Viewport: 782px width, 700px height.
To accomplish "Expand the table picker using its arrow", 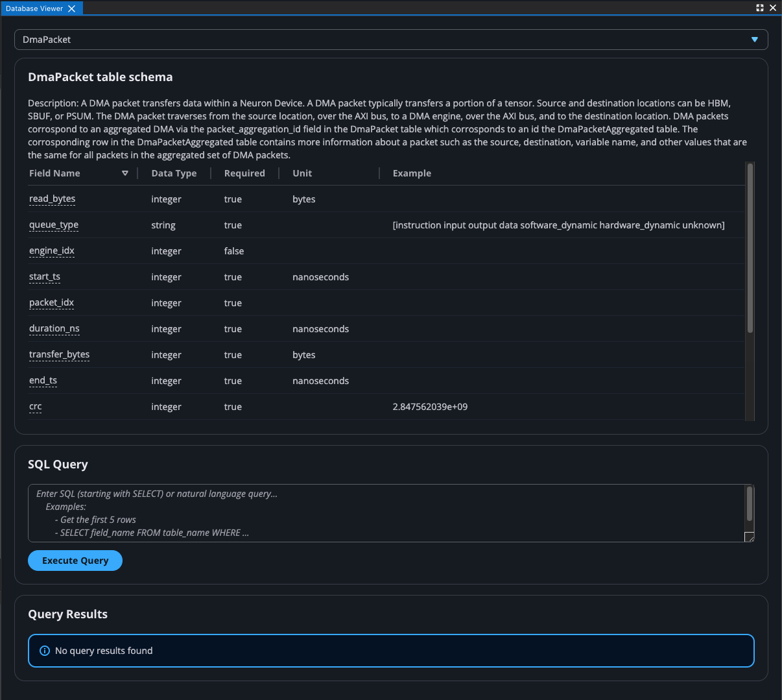I will click(754, 40).
